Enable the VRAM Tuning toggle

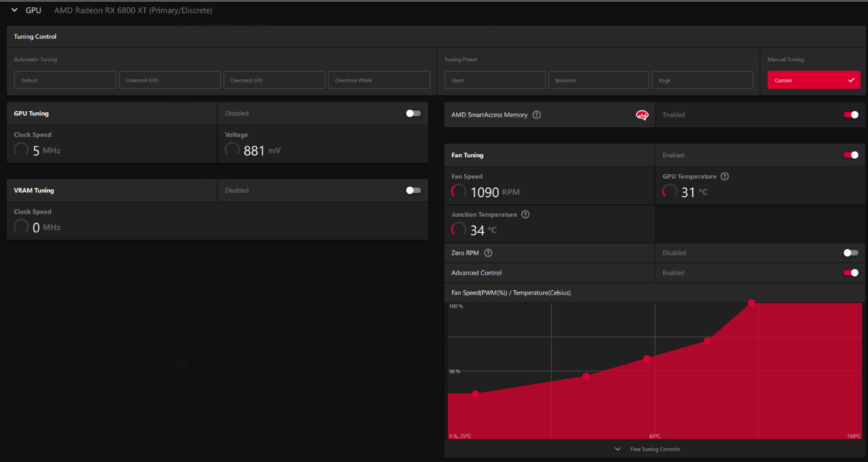click(x=413, y=190)
